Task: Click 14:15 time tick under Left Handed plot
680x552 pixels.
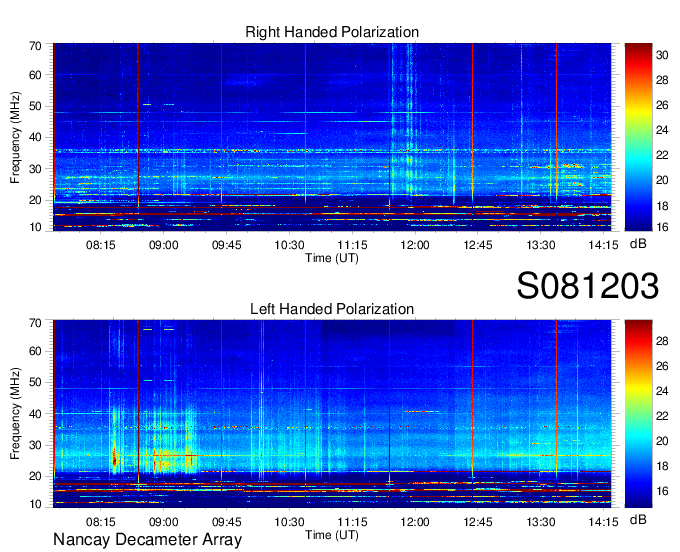Action: [x=603, y=522]
